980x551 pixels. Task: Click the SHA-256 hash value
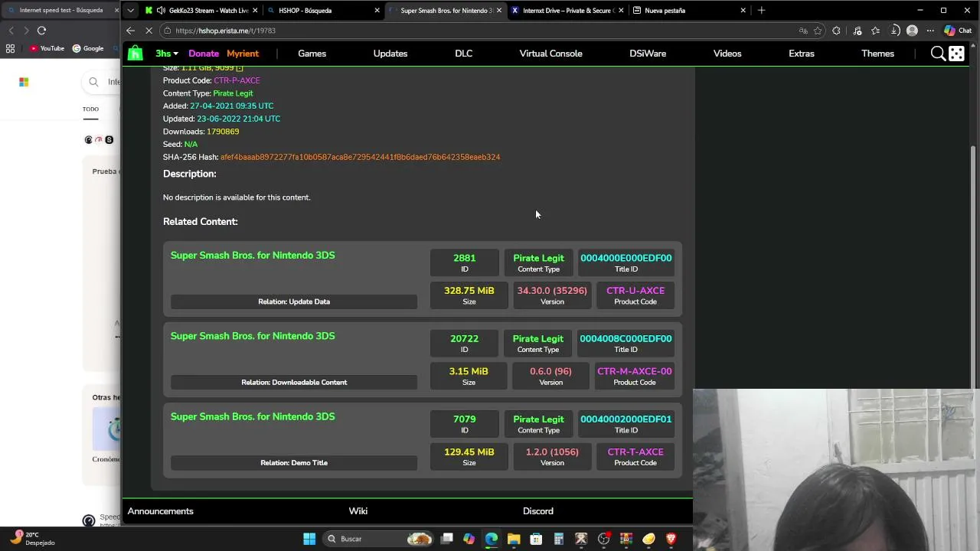pyautogui.click(x=360, y=157)
